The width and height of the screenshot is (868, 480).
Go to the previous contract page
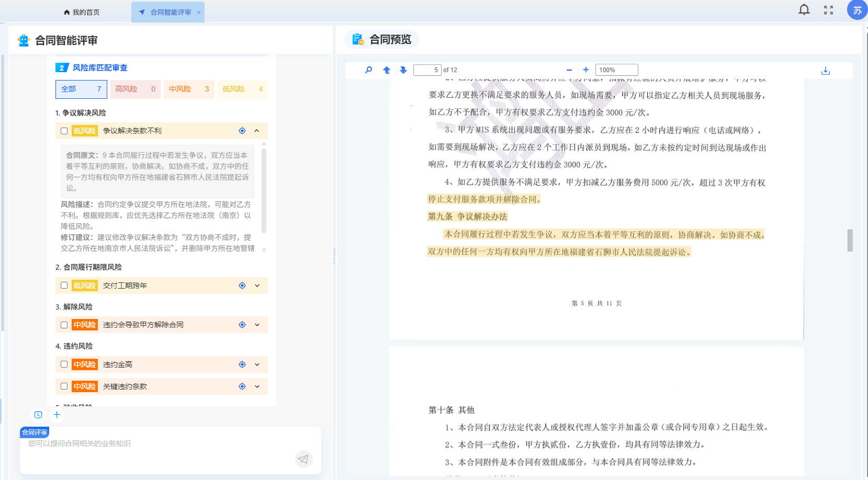tap(386, 70)
